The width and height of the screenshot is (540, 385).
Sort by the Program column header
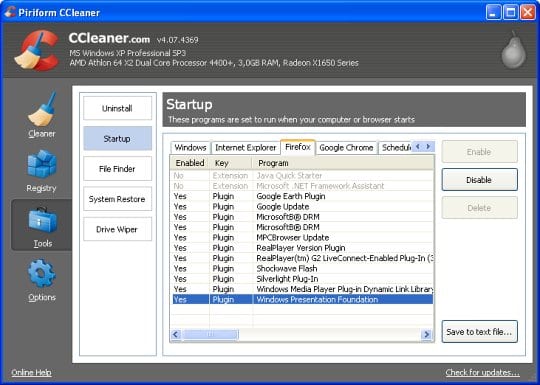click(x=343, y=163)
